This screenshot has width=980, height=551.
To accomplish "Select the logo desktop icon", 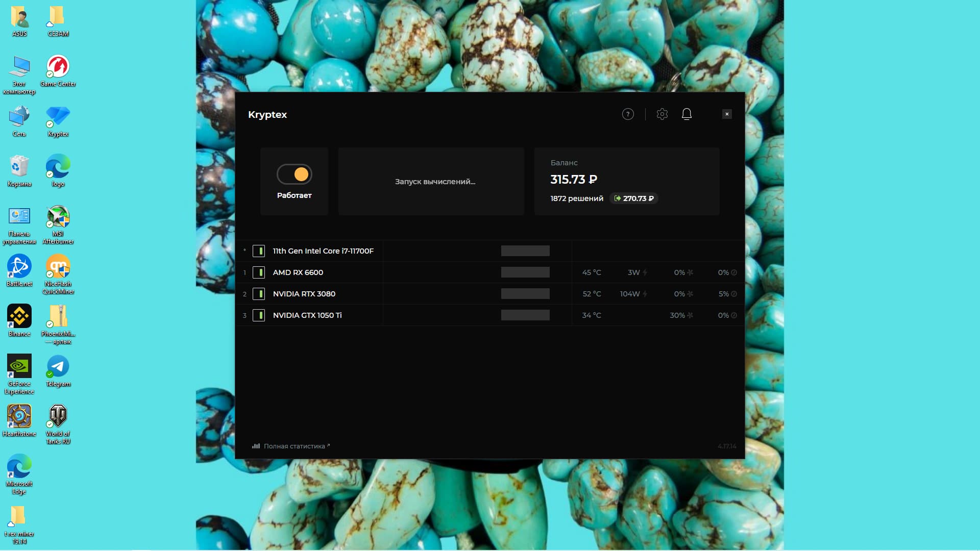I will click(58, 171).
